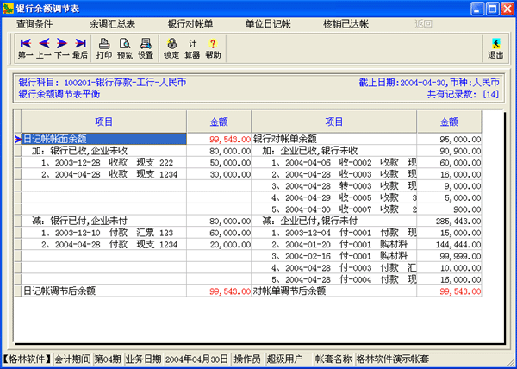Viewport: 517px width, 369px height.
Task: Select entry 2004-02-16 付-0001 购材料
Action: pos(334,256)
